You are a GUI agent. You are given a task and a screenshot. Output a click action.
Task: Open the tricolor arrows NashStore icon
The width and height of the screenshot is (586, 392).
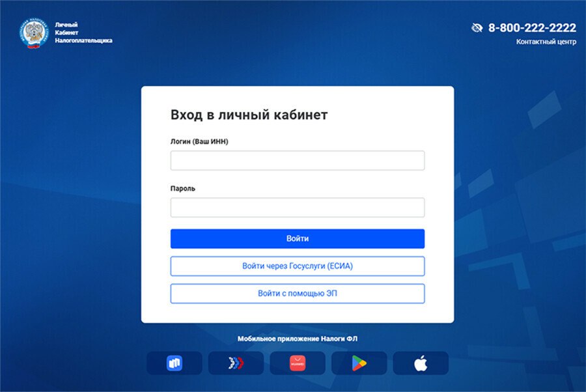click(x=236, y=363)
